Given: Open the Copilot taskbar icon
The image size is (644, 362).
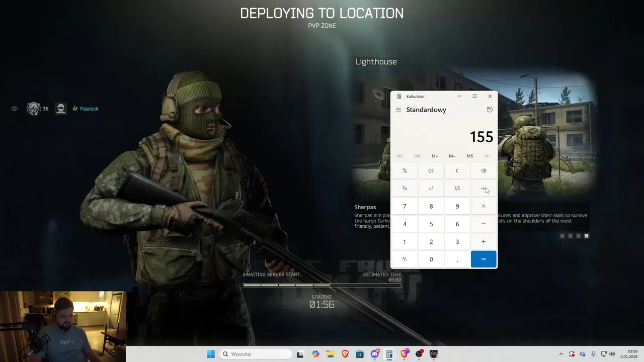Looking at the screenshot, I should 315,354.
